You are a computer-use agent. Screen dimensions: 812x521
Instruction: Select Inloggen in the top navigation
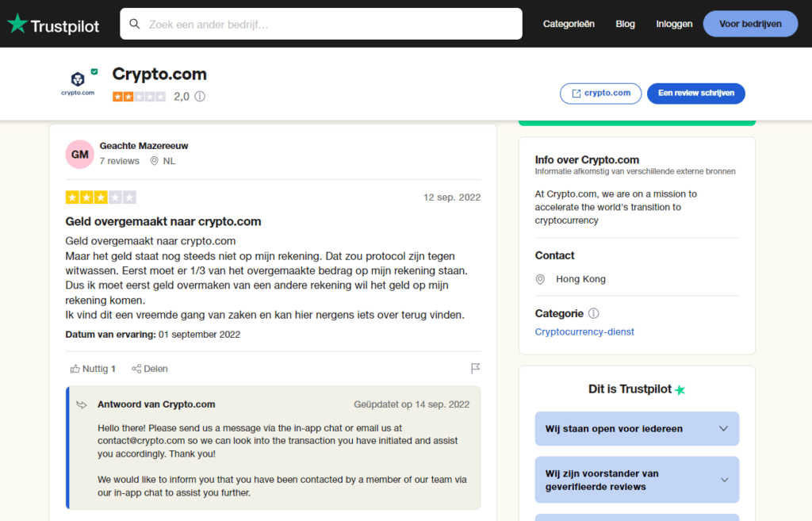pyautogui.click(x=674, y=24)
